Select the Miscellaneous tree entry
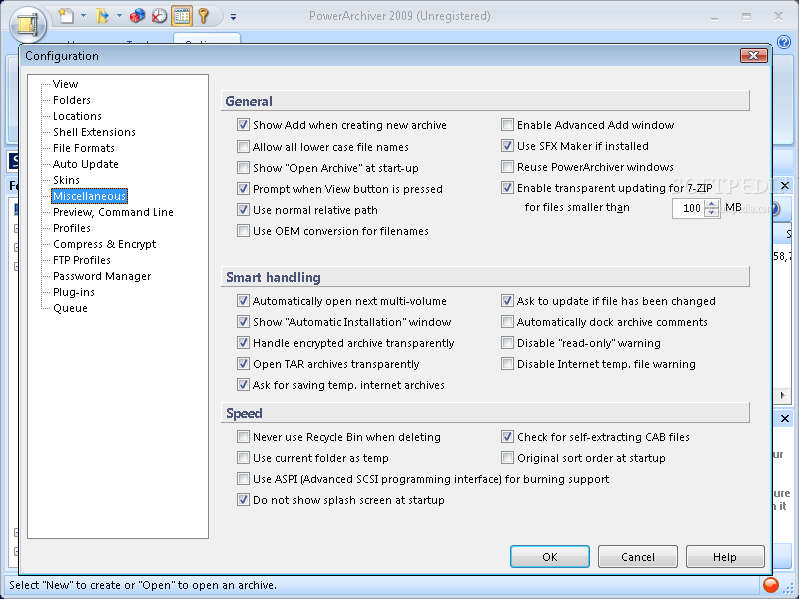Viewport: 799px width, 599px height. (89, 196)
